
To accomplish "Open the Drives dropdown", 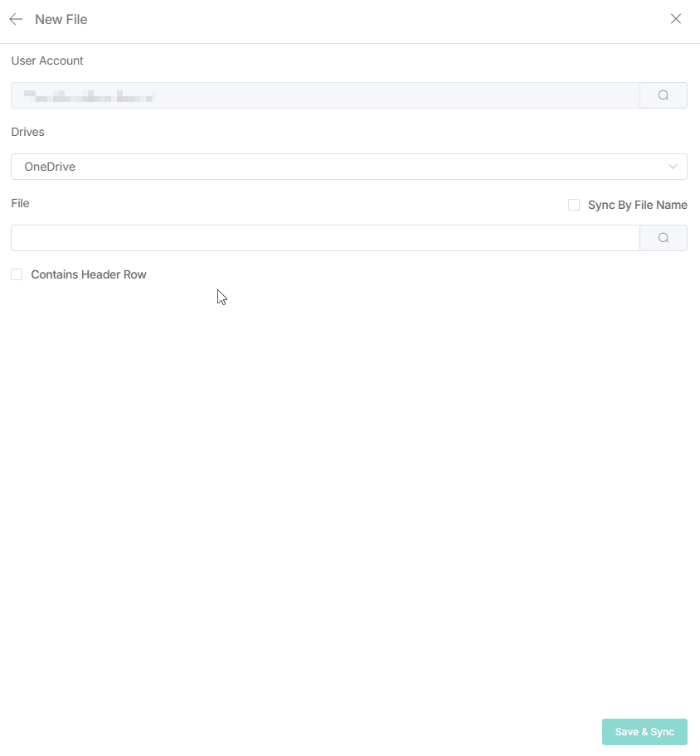I will [348, 167].
